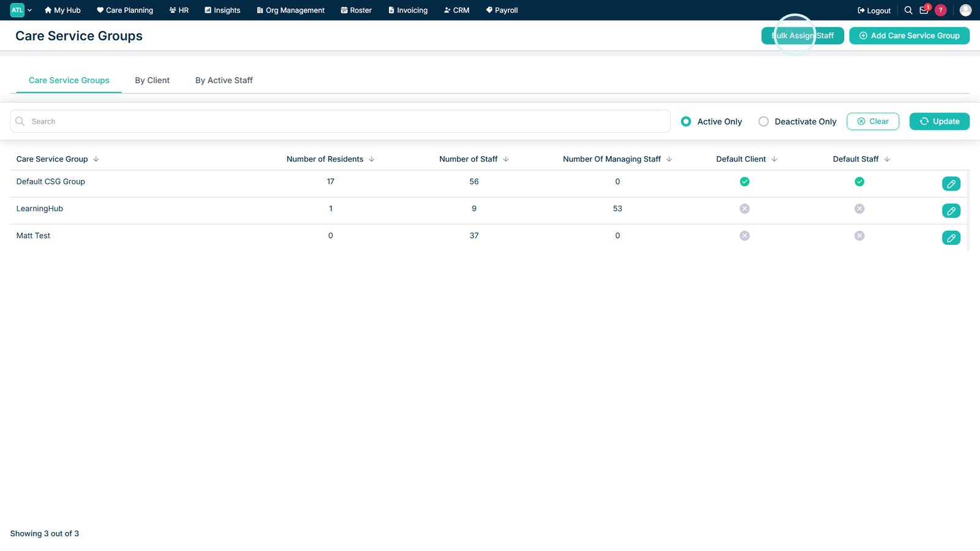The height and width of the screenshot is (551, 980).
Task: Click the Update button
Action: coord(940,121)
